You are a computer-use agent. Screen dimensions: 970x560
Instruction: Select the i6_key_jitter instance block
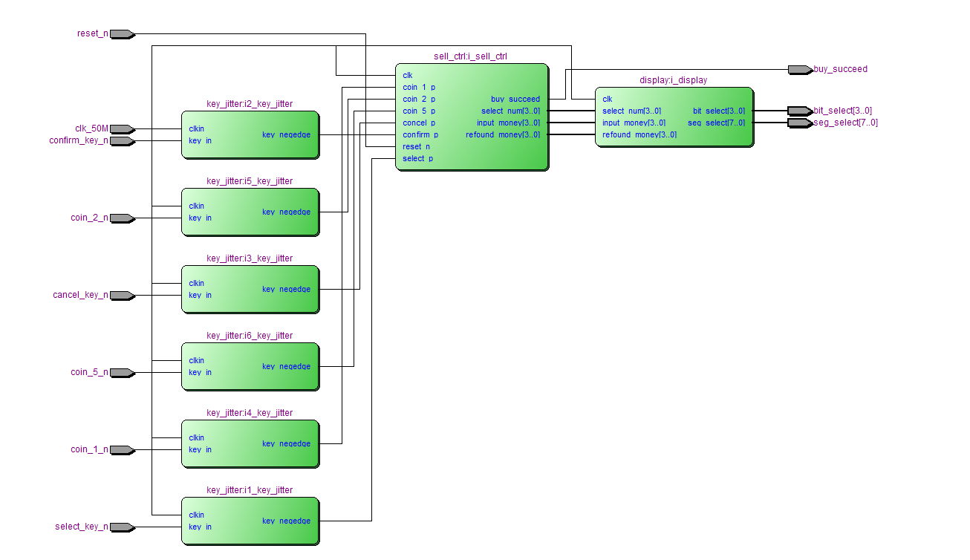(250, 379)
